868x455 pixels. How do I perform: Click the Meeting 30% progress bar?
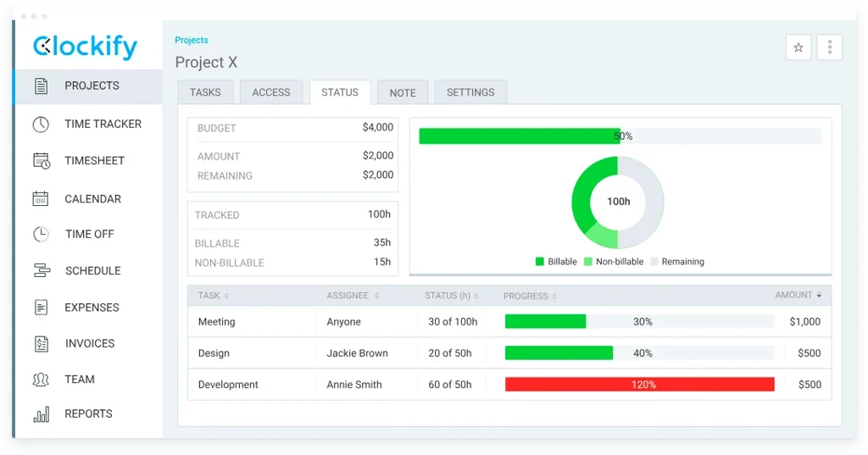[639, 322]
